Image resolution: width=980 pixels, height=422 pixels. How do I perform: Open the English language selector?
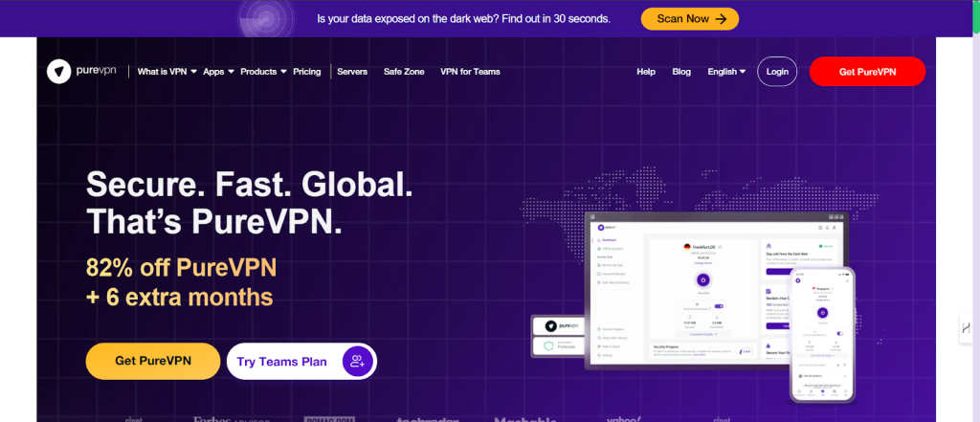click(726, 72)
